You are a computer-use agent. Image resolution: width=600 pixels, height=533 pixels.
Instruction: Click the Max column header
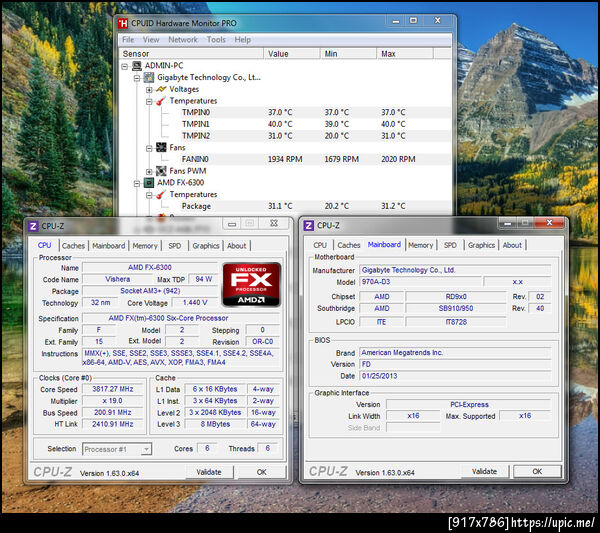click(405, 54)
